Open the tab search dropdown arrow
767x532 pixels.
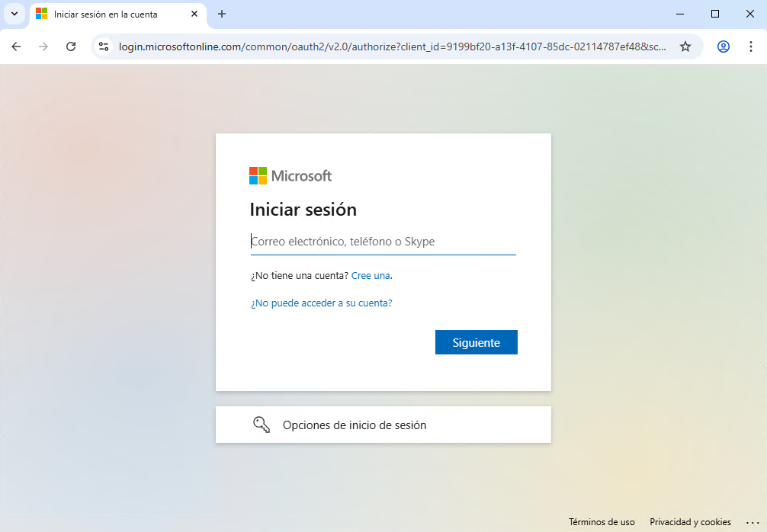(14, 14)
